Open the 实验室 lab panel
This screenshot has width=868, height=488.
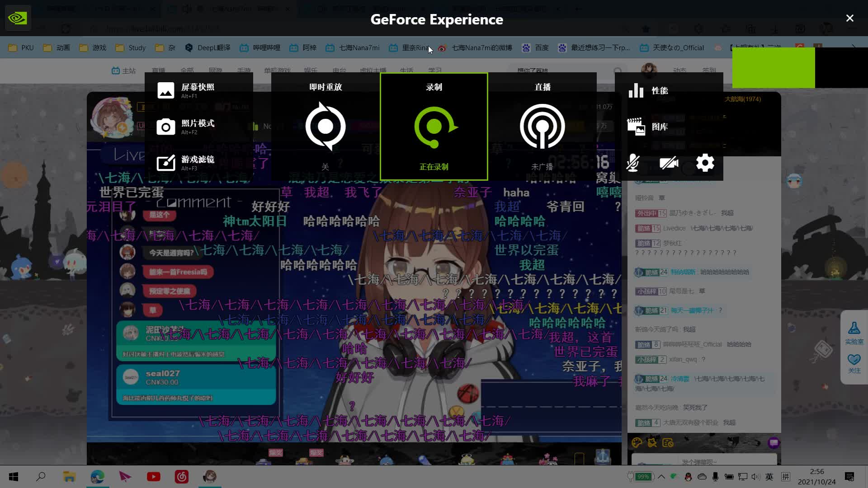(x=854, y=333)
